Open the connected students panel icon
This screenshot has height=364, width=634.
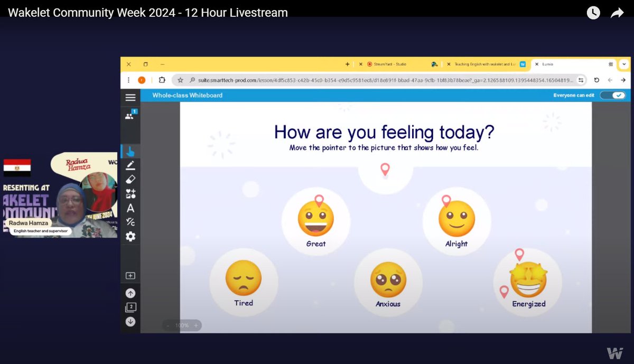(130, 116)
